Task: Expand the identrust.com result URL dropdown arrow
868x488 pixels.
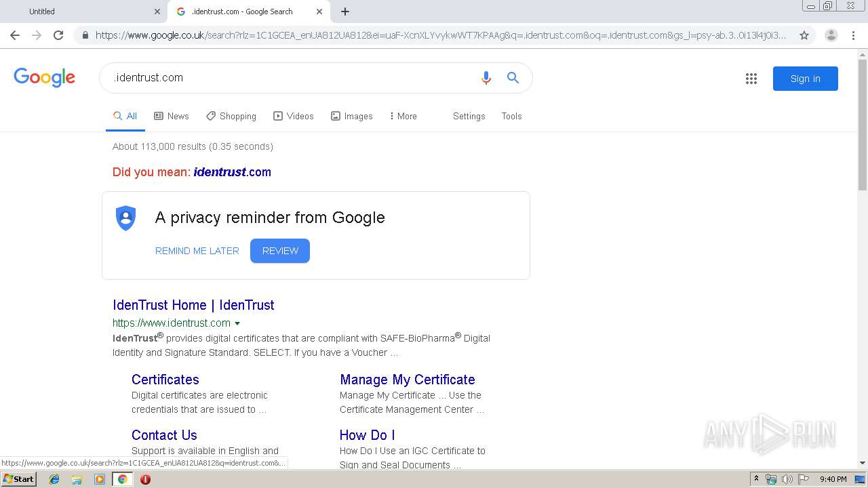Action: 237,323
